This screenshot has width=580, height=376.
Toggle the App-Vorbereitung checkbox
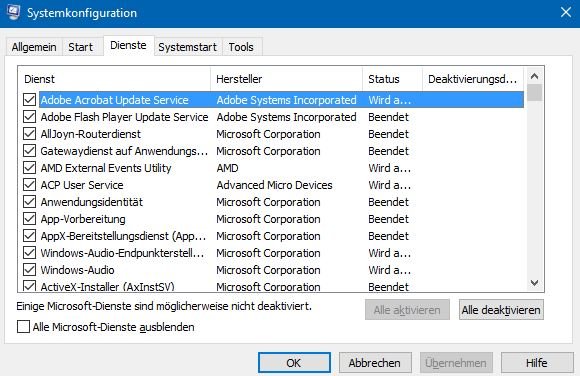click(29, 219)
